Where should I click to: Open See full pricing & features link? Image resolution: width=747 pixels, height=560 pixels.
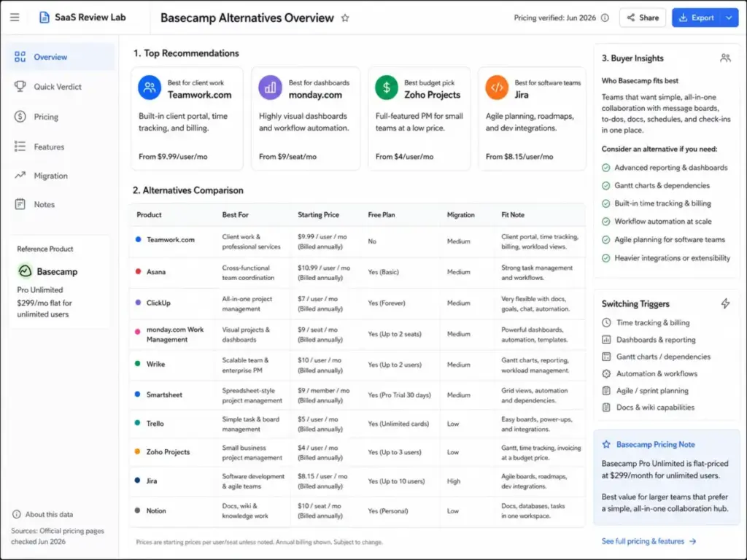[649, 542]
